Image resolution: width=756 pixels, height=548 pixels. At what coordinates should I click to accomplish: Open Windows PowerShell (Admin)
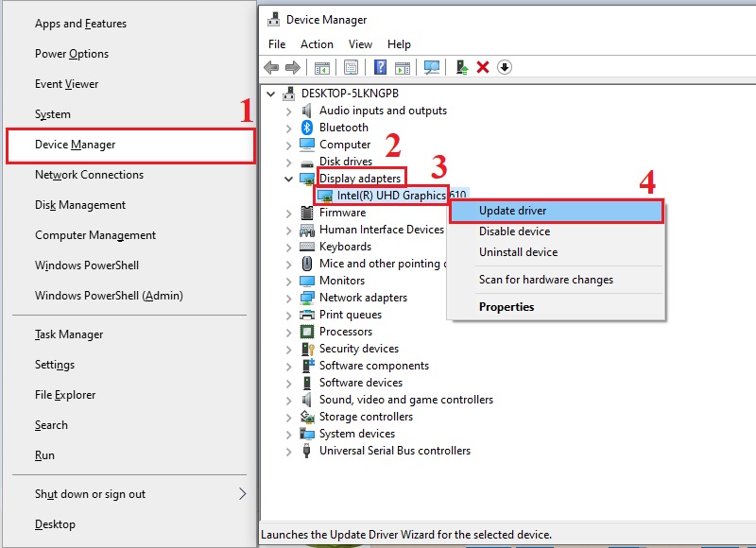(130, 296)
